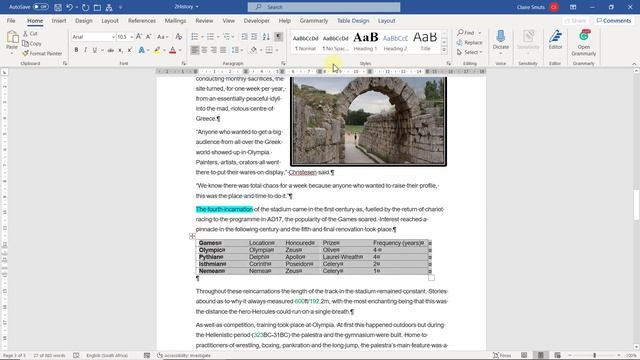Click the Find button
The height and width of the screenshot is (360, 640).
tap(466, 33)
